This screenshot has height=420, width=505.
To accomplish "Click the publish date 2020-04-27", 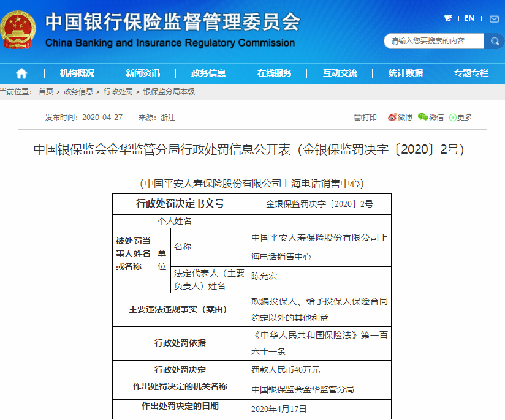I will [102, 118].
